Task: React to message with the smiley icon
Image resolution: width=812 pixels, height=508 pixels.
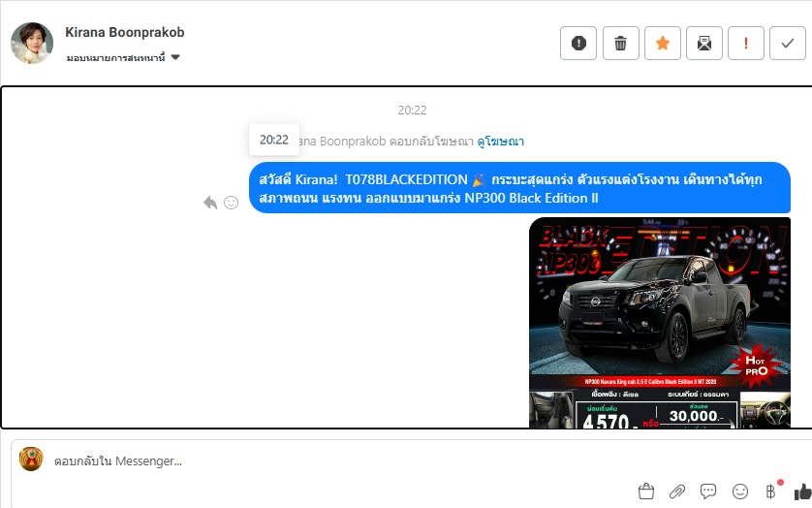Action: tap(231, 203)
